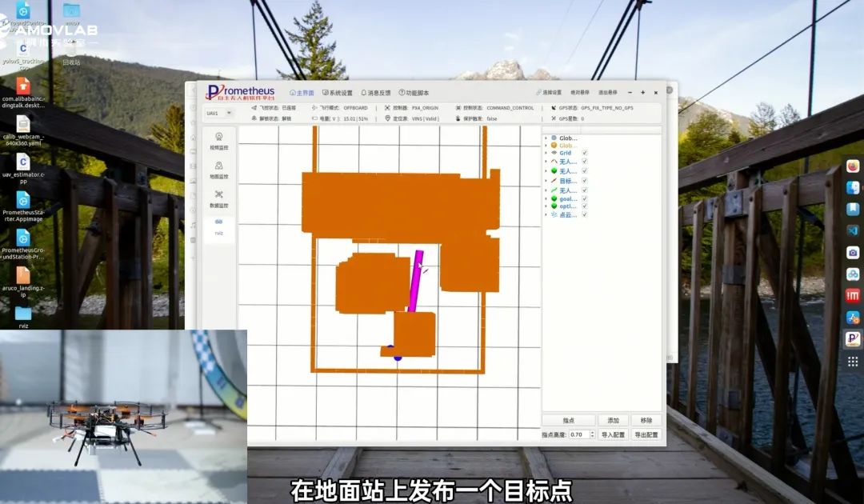Click the 连接设置 connection settings icon
The height and width of the screenshot is (504, 864).
coord(551,93)
